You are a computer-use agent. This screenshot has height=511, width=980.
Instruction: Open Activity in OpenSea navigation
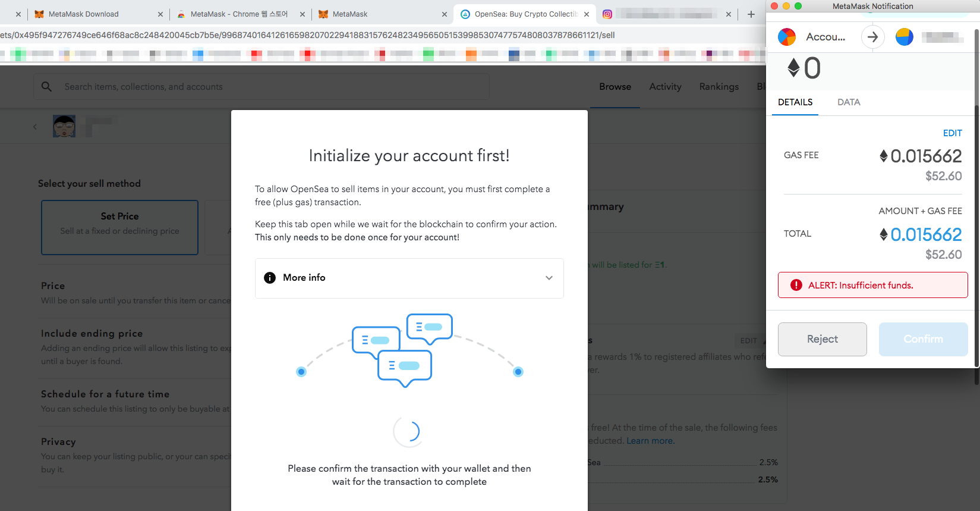(665, 87)
